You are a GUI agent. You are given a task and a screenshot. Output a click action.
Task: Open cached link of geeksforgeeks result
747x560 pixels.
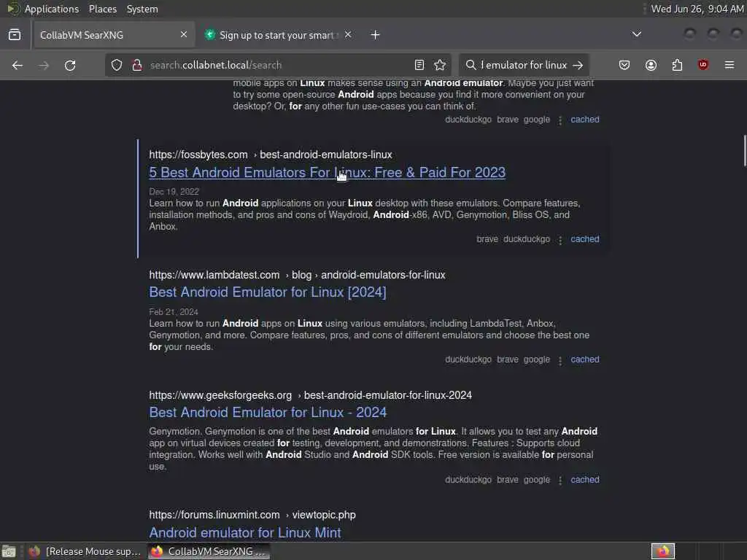coord(584,480)
